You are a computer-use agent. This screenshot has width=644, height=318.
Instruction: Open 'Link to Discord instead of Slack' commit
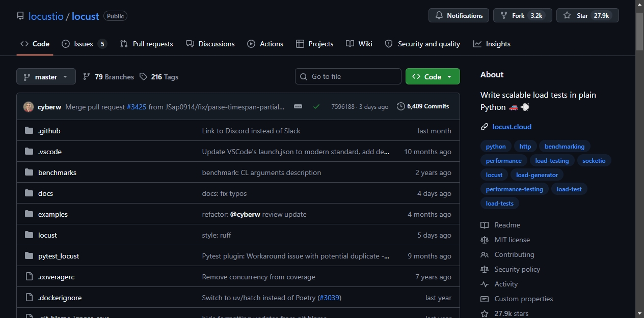pyautogui.click(x=251, y=131)
